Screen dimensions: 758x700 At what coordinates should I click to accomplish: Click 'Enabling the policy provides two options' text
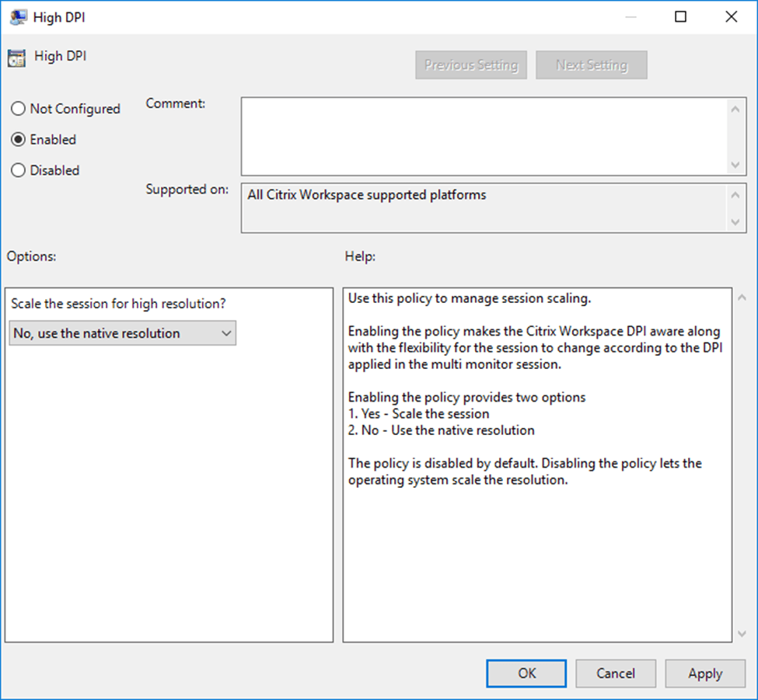click(466, 398)
